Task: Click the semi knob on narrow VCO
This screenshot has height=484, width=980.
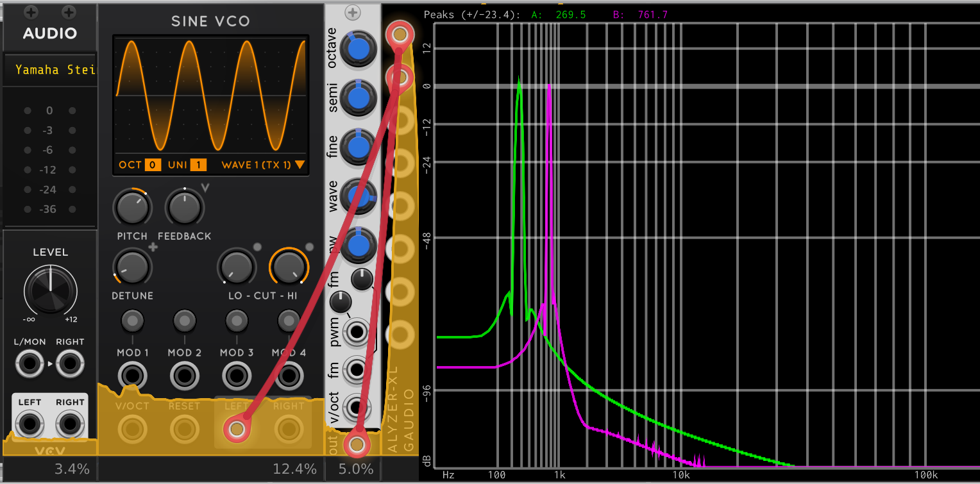Action: [359, 99]
